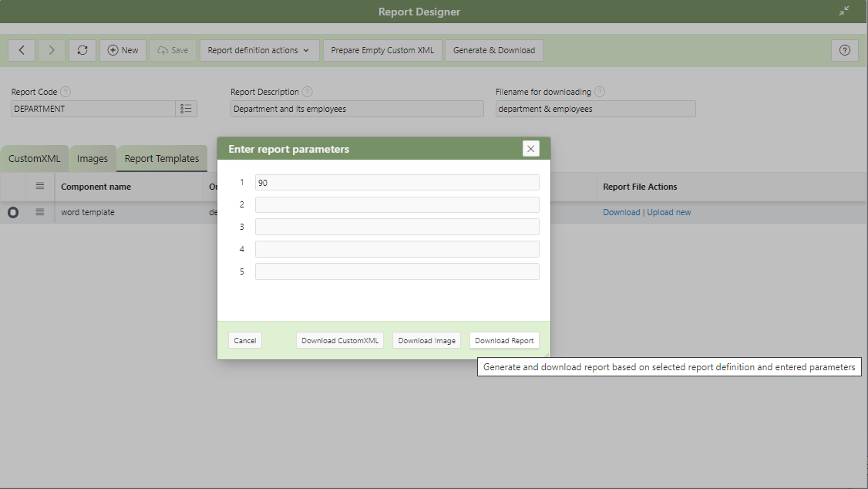This screenshot has height=489, width=868.
Task: Click help icon next to Report Description
Action: click(308, 92)
